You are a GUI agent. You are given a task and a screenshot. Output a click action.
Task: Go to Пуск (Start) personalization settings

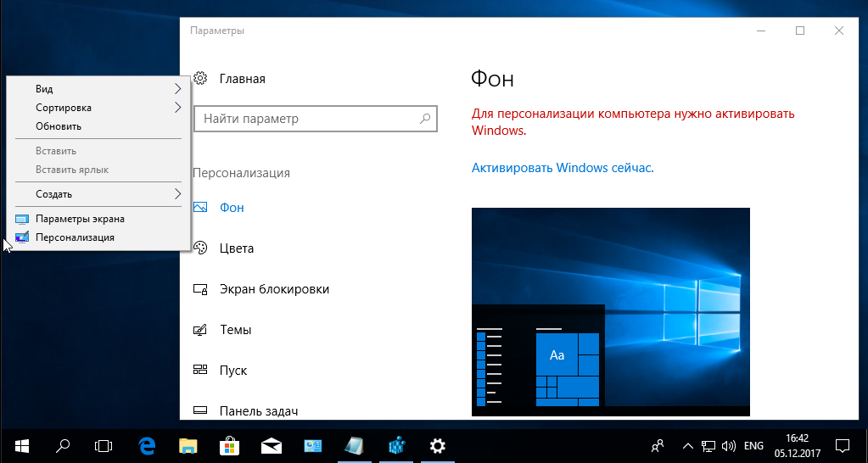point(232,371)
